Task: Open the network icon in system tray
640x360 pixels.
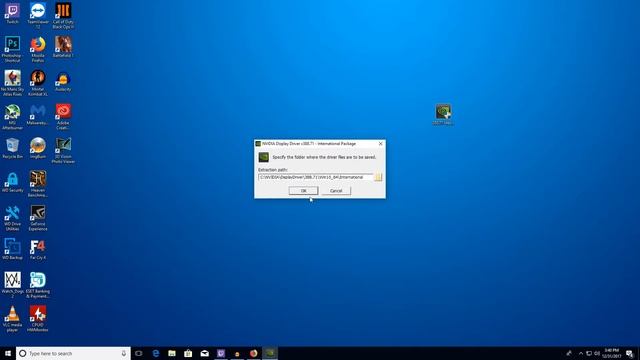Action: [589, 353]
